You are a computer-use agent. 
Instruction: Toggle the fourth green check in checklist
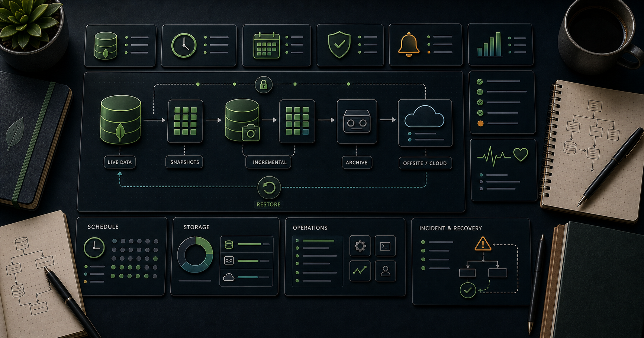[480, 113]
